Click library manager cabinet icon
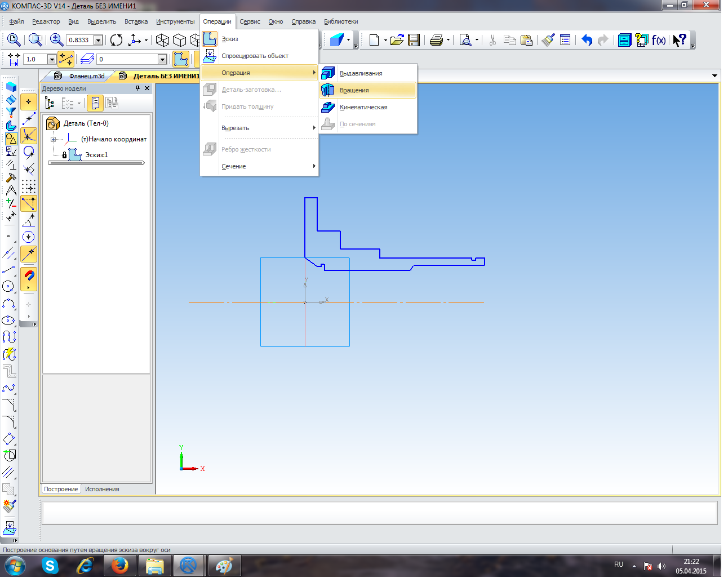The width and height of the screenshot is (728, 578). pyautogui.click(x=624, y=40)
